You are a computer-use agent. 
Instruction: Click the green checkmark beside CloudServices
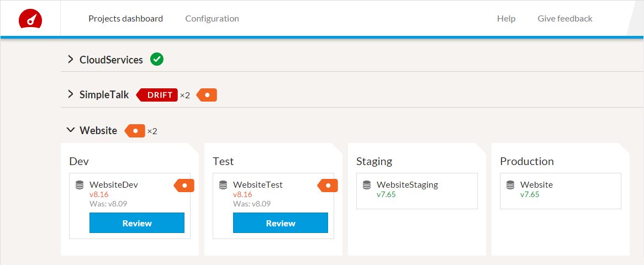click(157, 60)
